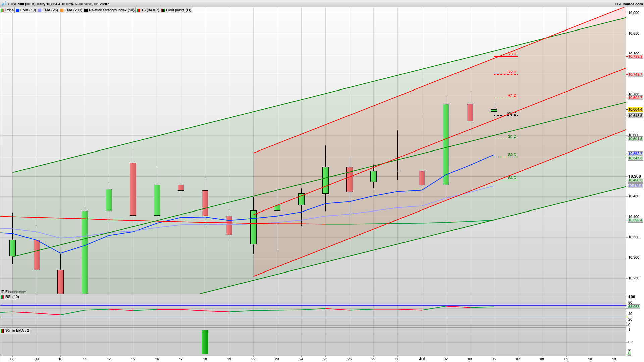Click the Jul date label on time axis
644x362 pixels.
tap(422, 359)
